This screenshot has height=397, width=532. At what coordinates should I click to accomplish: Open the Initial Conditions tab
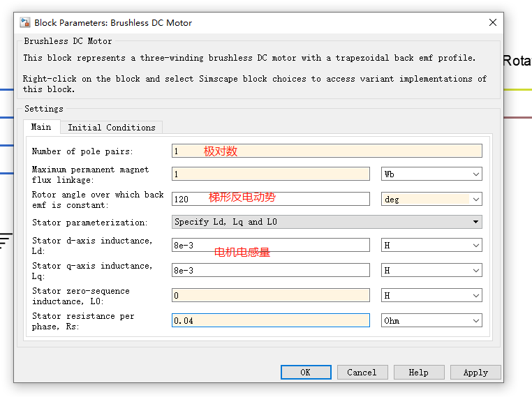112,128
